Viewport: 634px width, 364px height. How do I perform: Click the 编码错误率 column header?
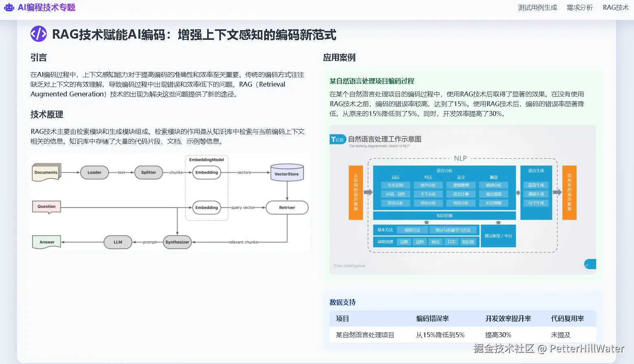pos(433,318)
